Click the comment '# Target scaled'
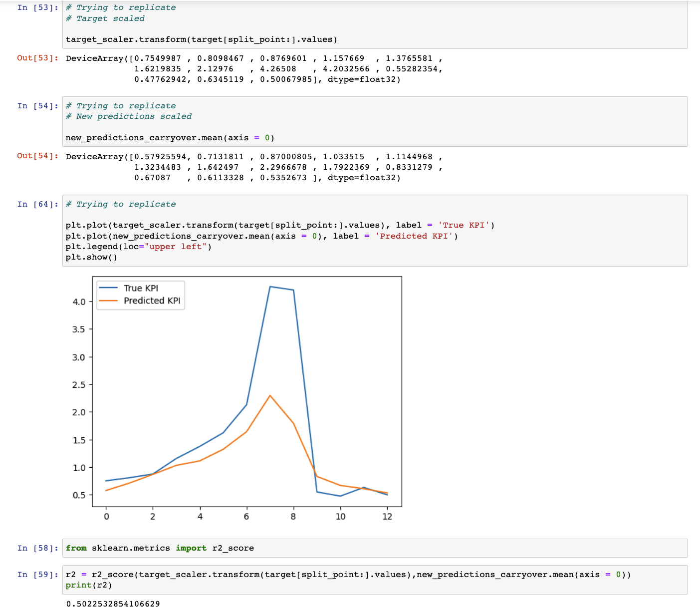 tap(105, 18)
